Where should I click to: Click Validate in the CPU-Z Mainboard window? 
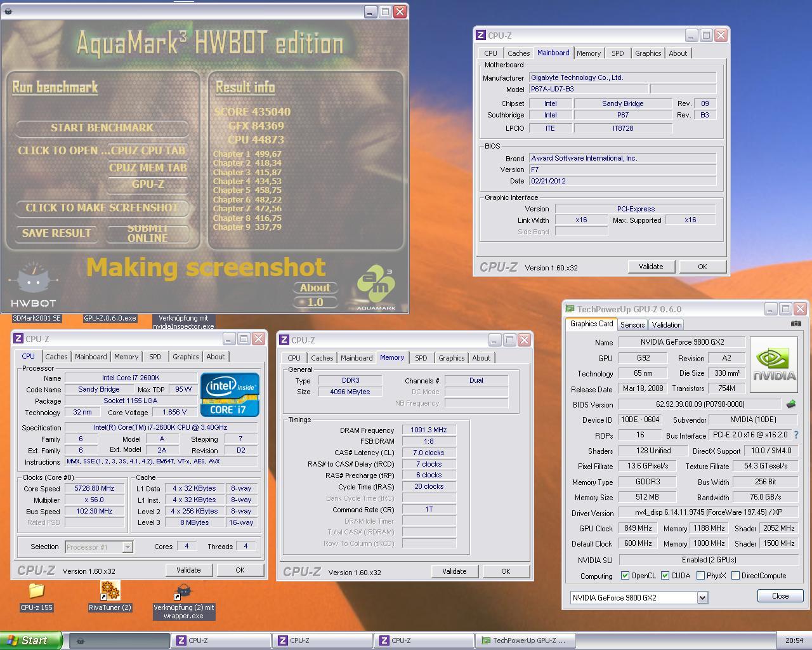click(x=651, y=267)
